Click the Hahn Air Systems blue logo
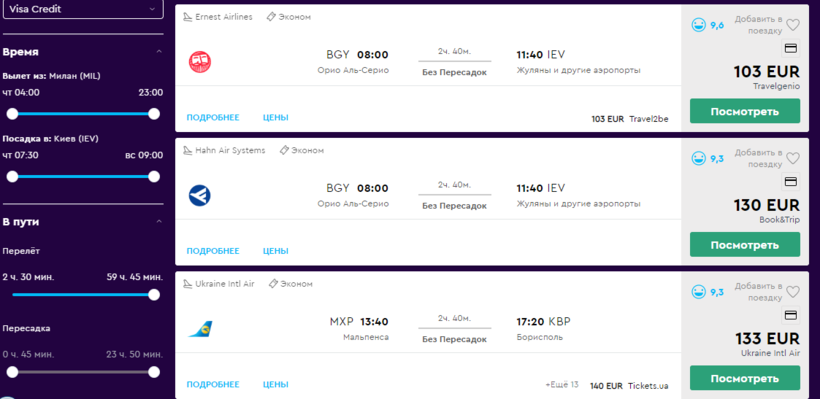This screenshot has height=399, width=820. point(200,196)
